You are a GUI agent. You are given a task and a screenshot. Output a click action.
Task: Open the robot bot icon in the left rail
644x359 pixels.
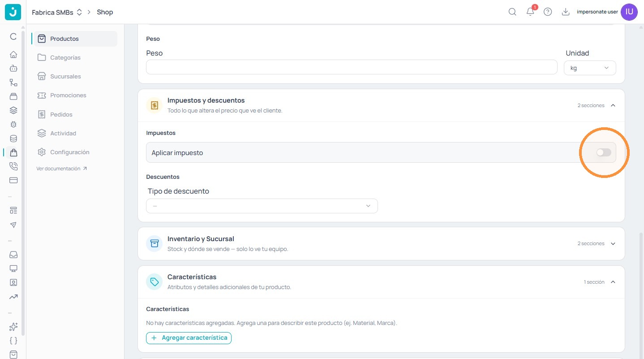[13, 69]
